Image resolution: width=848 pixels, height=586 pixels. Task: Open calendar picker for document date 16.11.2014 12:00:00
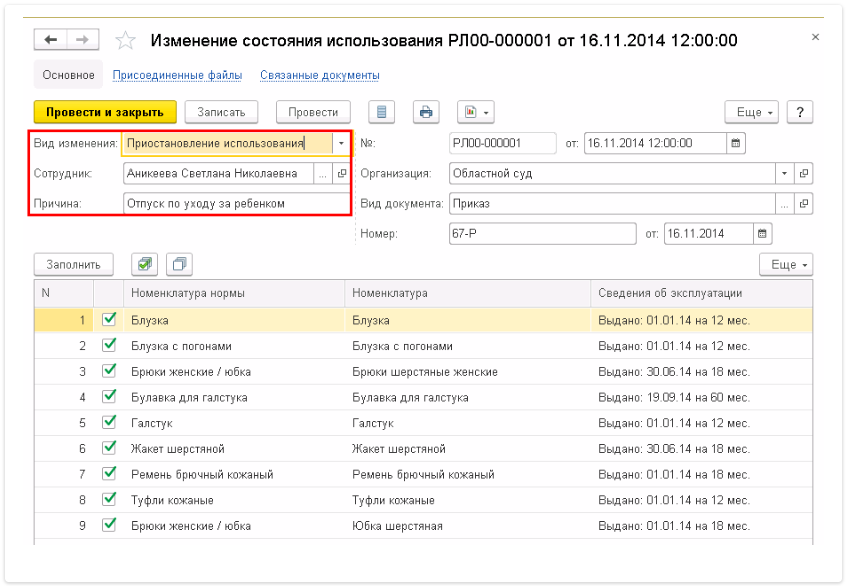[x=736, y=143]
